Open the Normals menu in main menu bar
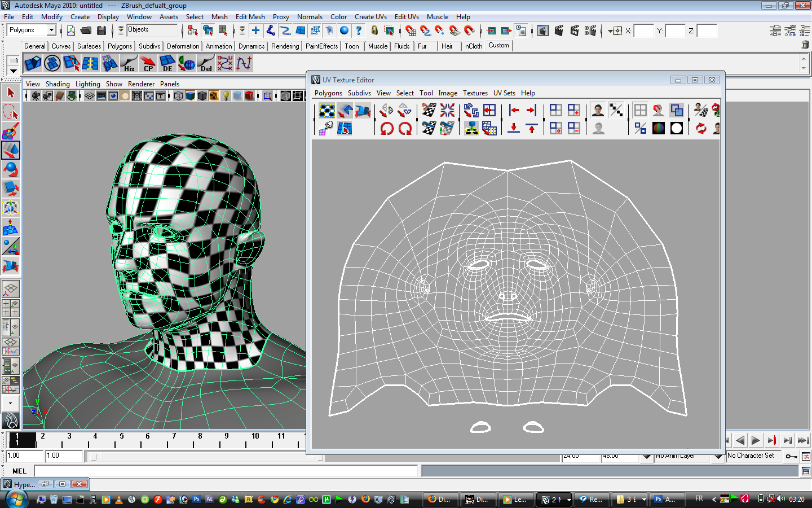This screenshot has height=508, width=812. pos(310,17)
